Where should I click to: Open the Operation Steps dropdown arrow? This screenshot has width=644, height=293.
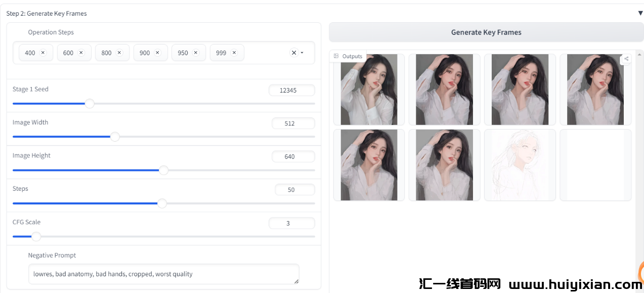[302, 53]
